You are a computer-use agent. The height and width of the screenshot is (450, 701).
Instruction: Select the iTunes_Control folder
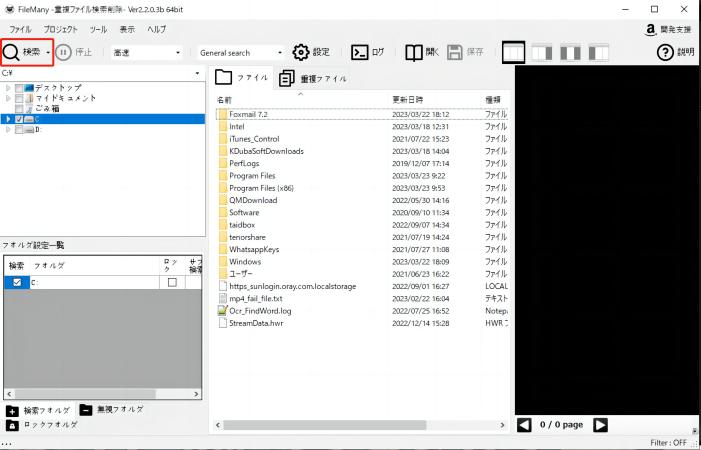point(254,139)
